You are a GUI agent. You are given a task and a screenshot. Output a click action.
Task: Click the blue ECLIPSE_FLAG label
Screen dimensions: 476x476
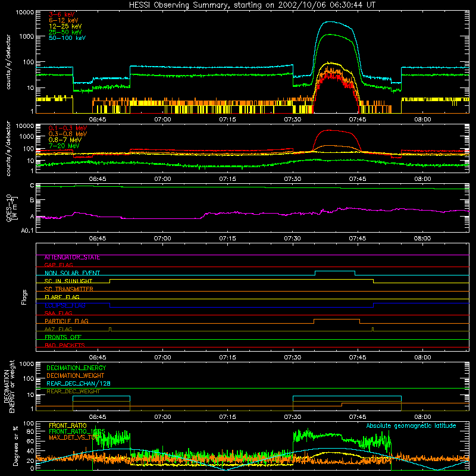65,305
